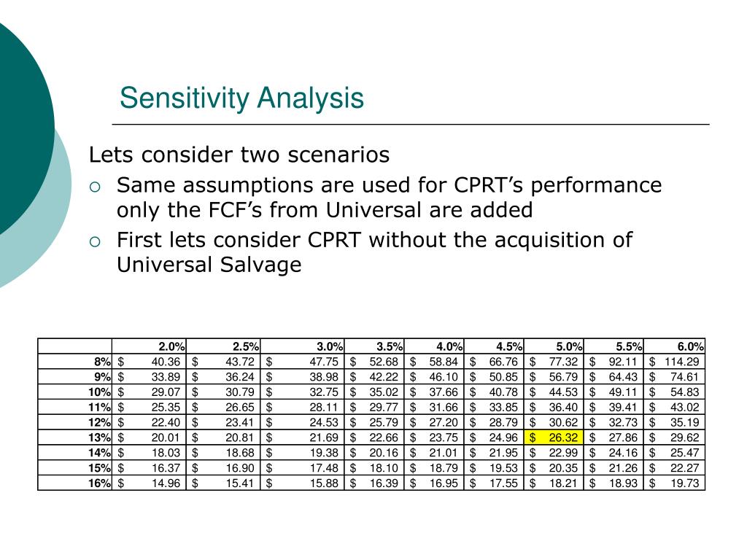Select the 5.0% column header
This screenshot has width=747, height=560.
click(554, 346)
